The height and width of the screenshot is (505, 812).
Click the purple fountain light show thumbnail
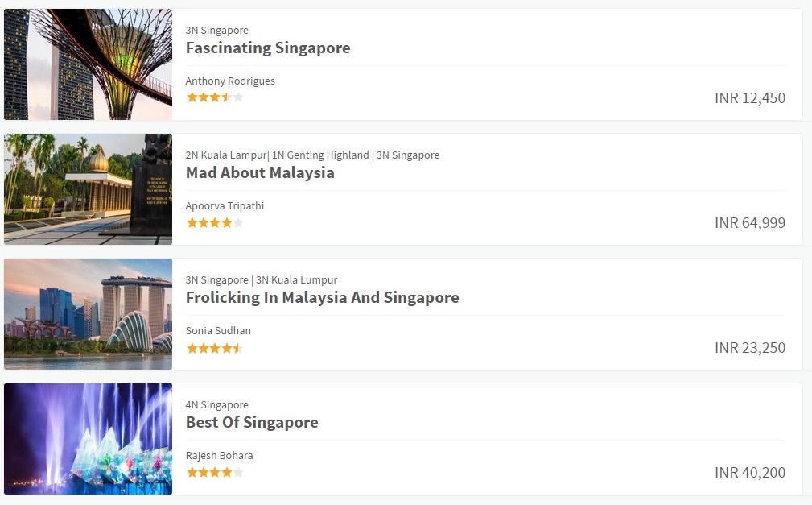(88, 439)
